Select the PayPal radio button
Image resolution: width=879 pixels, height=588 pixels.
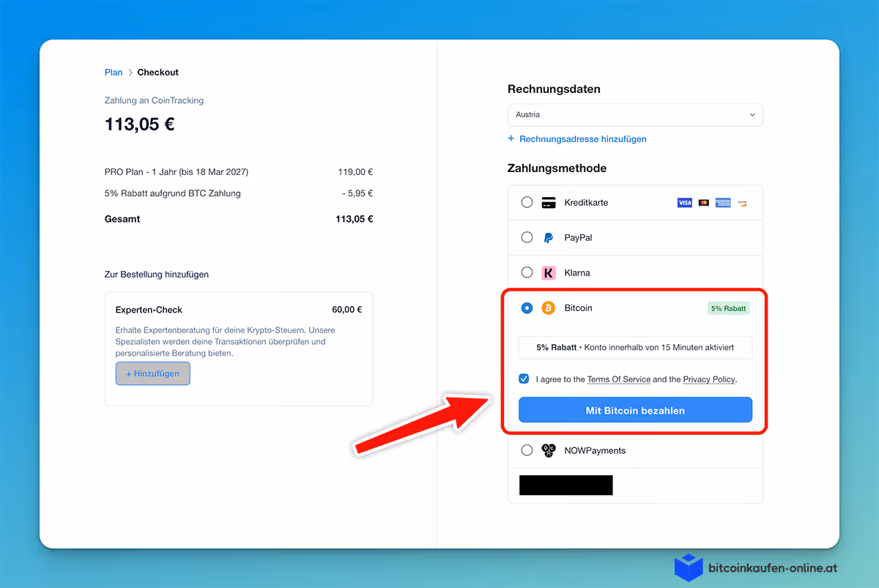pyautogui.click(x=527, y=237)
